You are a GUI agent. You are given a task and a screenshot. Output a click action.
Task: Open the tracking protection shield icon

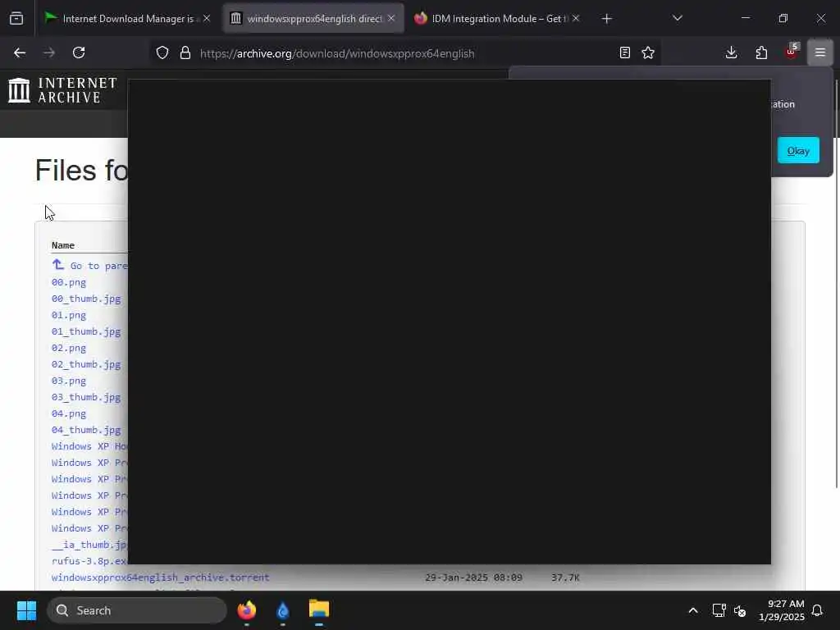point(162,52)
